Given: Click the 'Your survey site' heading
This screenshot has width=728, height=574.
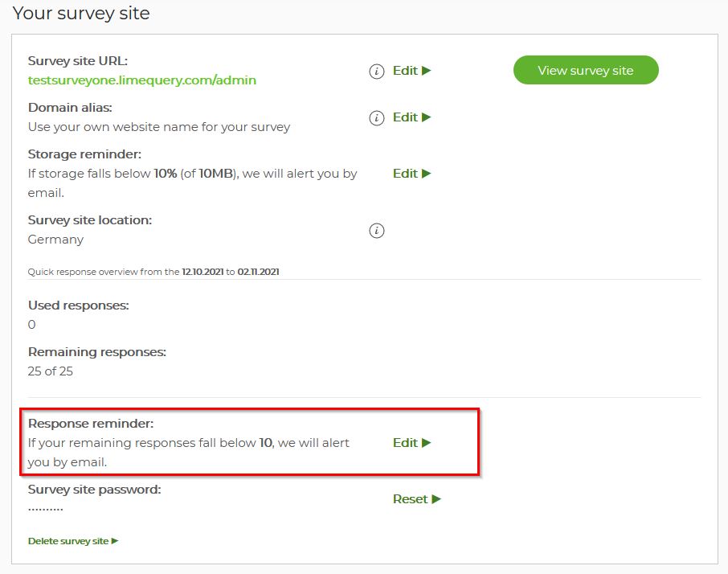Looking at the screenshot, I should (x=81, y=13).
